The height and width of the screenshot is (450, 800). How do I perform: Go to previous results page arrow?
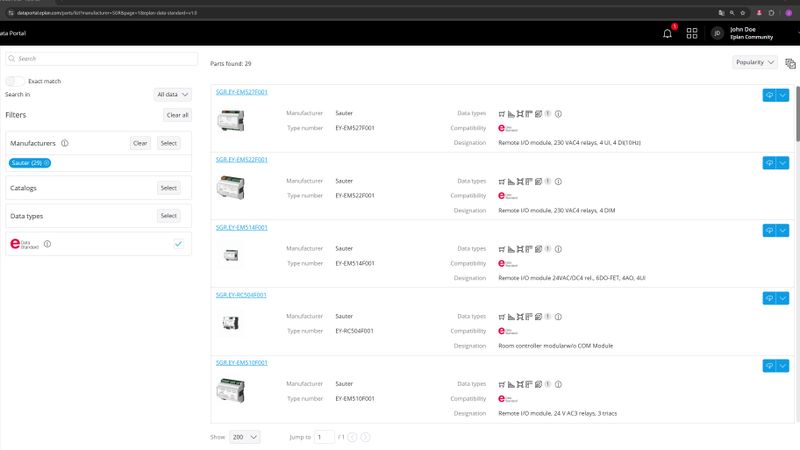coord(353,437)
